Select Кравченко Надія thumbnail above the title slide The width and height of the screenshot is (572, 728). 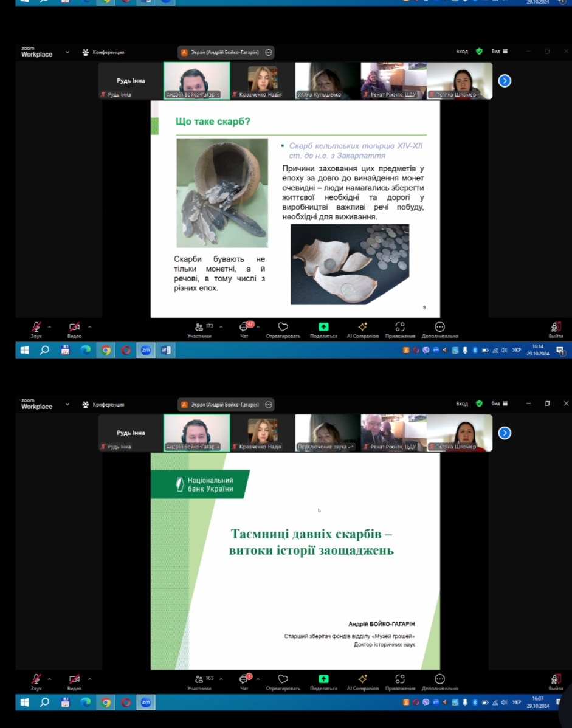click(263, 433)
